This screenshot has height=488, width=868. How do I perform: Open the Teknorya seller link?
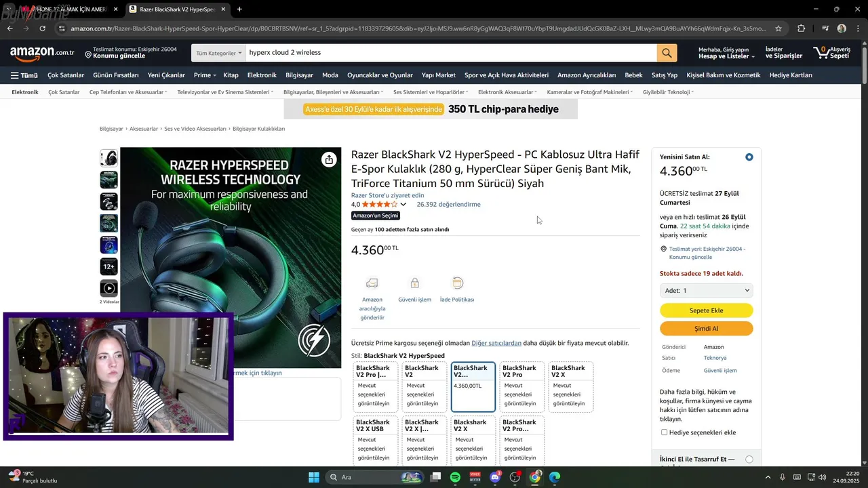(x=715, y=358)
